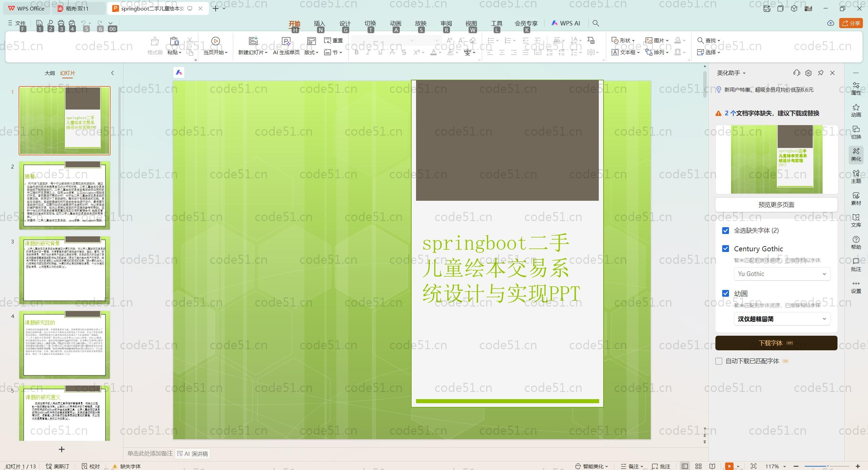
Task: Click the 下载字体 button
Action: [776, 343]
